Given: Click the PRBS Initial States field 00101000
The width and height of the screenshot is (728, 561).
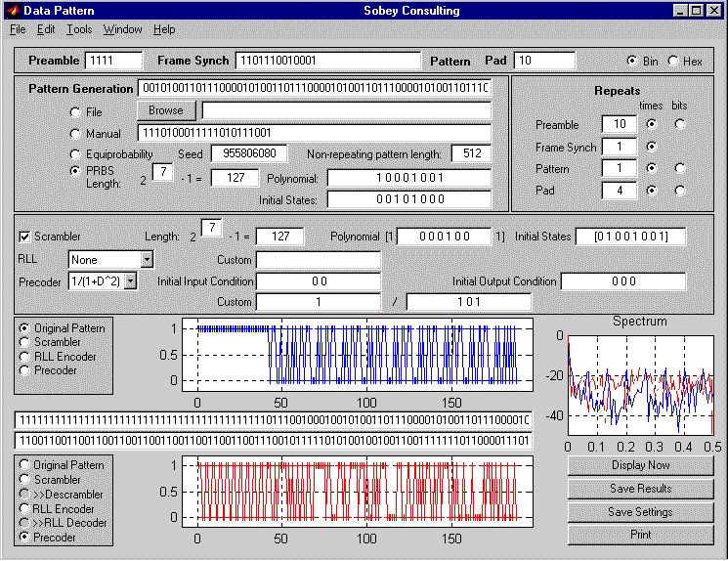Looking at the screenshot, I should 409,199.
